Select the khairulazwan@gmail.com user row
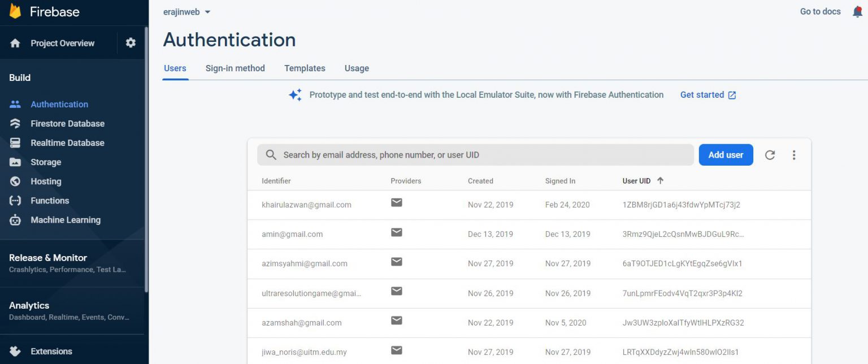868x364 pixels. (306, 205)
